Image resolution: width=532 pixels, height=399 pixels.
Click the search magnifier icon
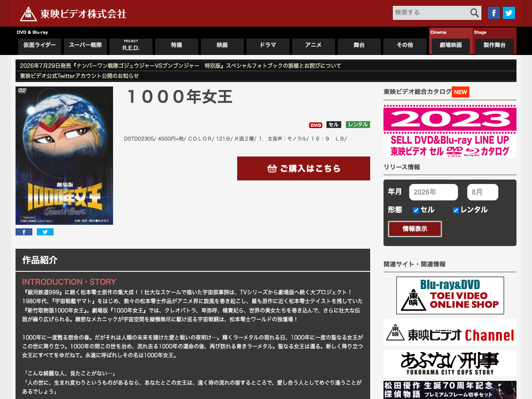474,13
